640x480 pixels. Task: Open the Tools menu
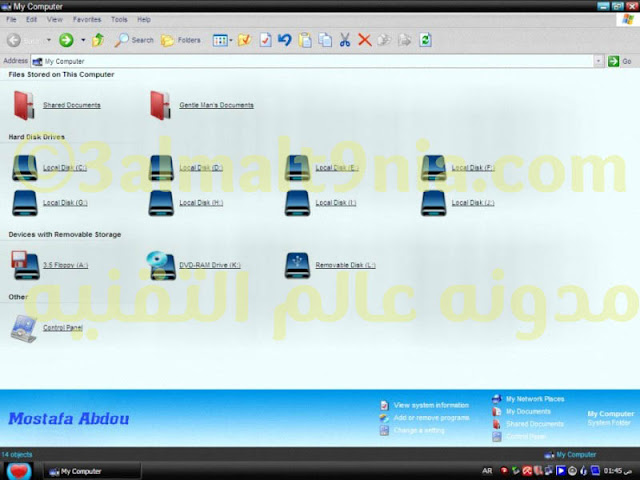click(x=119, y=19)
